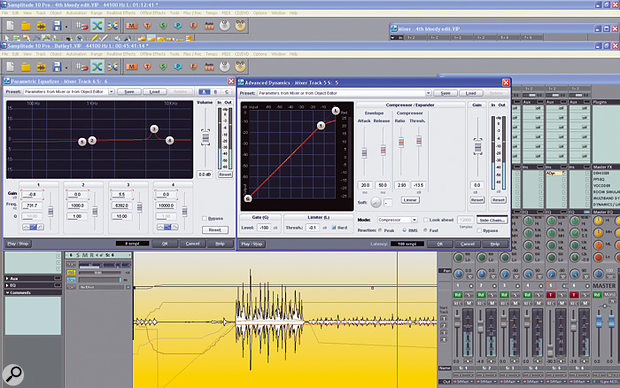The width and height of the screenshot is (620, 388).
Task: Click Save button in Parametric Equalizer
Action: (129, 92)
